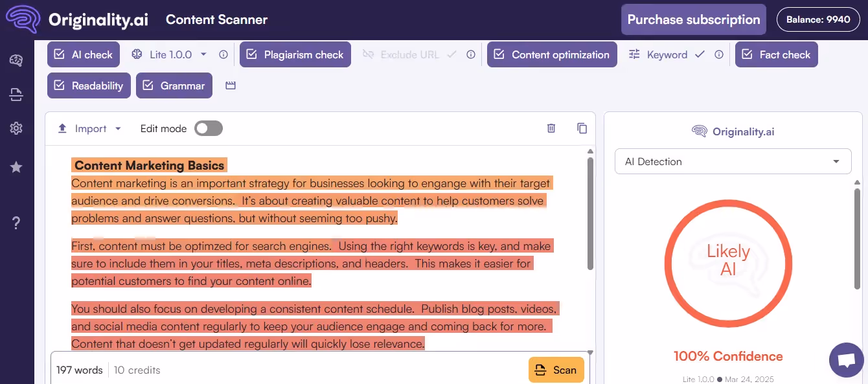The width and height of the screenshot is (868, 384).
Task: Click the info icon beside Lite 1.0.0
Action: (223, 55)
